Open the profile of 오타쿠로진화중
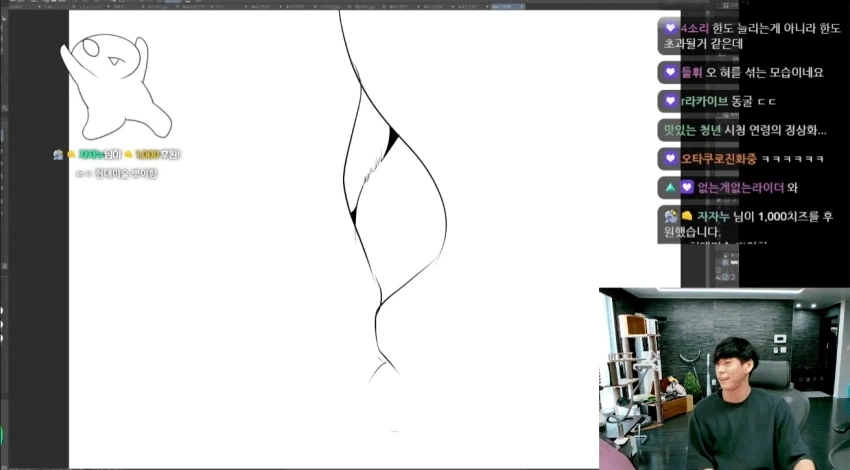Viewport: 850px width, 470px height. point(718,159)
